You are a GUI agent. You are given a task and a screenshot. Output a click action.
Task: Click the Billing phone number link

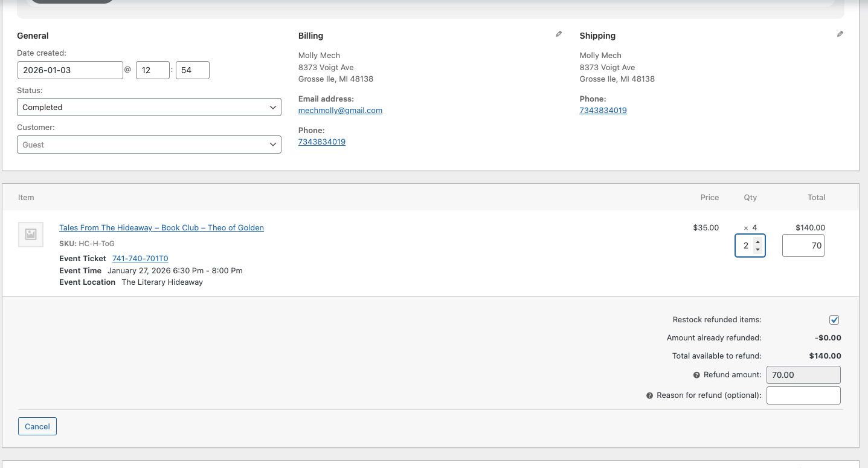tap(322, 142)
